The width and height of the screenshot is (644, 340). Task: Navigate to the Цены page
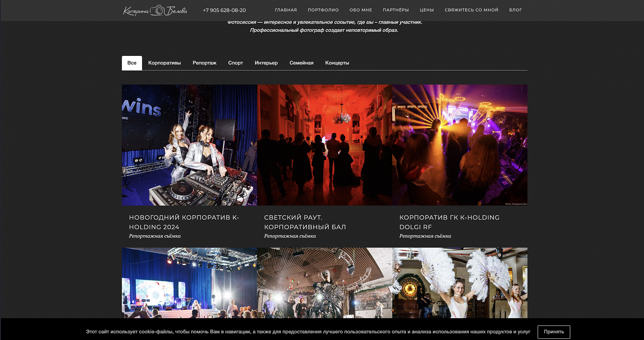[426, 10]
